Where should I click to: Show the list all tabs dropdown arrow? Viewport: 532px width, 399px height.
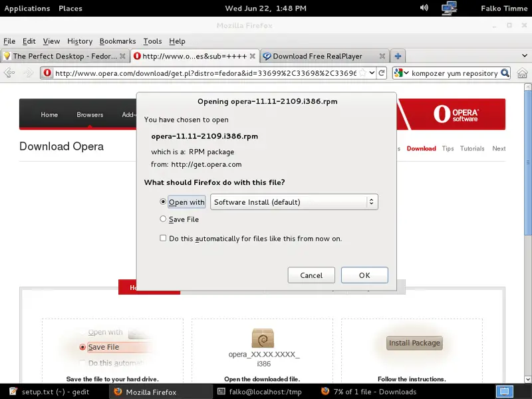coord(525,56)
